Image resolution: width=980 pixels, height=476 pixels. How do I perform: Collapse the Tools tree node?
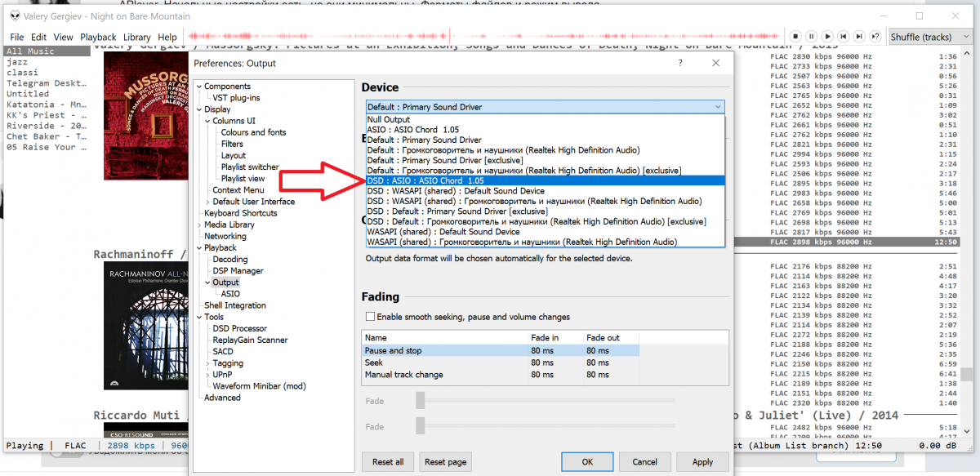click(x=199, y=317)
